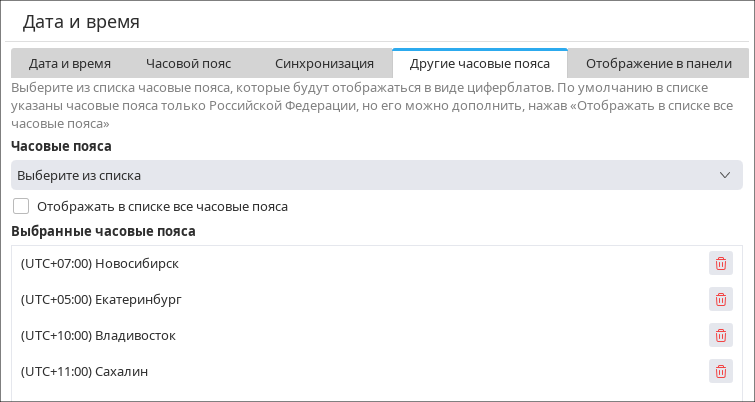Click the "Выбранные часовые пояса" heading
This screenshot has height=402, width=755.
click(x=103, y=231)
